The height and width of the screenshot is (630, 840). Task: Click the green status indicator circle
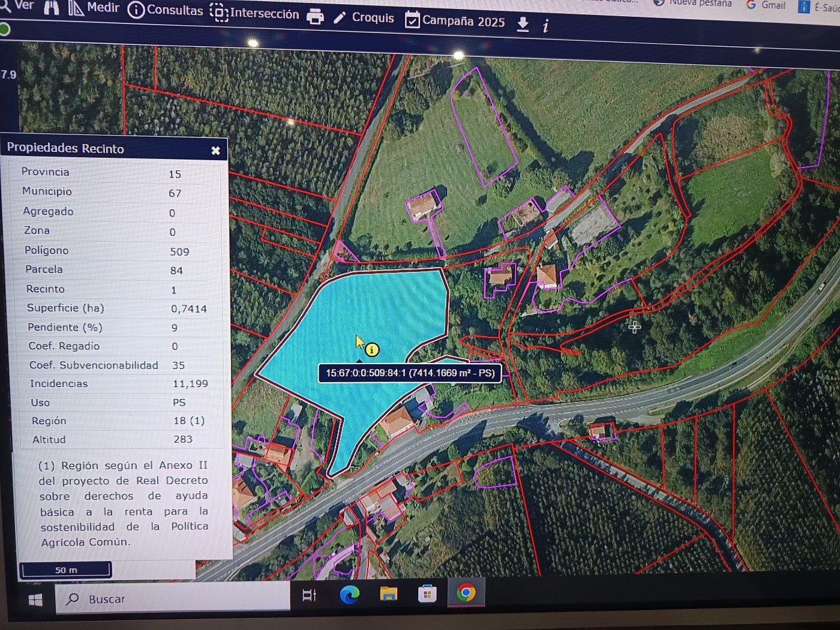pos(5,29)
